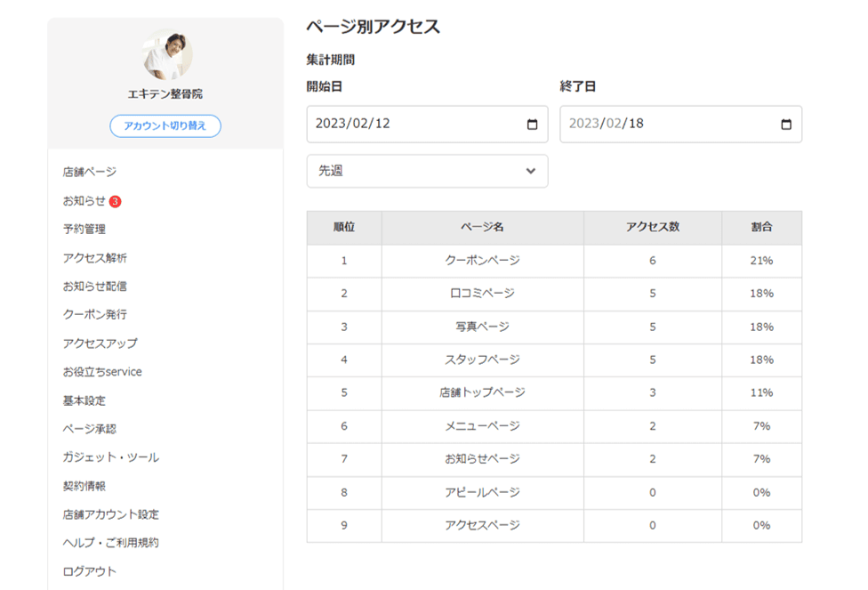868x590 pixels.
Task: Open the end date calendar picker icon
Action: coord(785,125)
